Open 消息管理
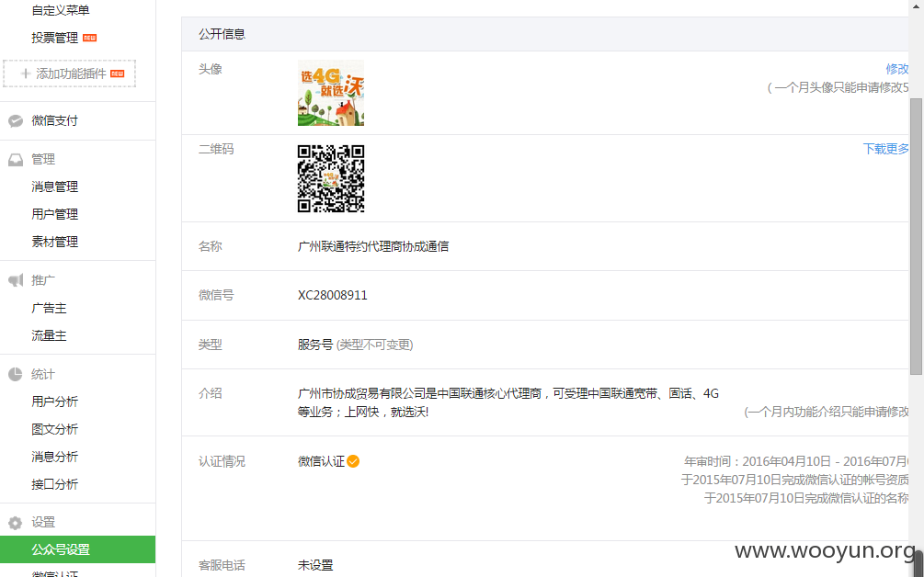Screen dimensions: 924x577 click(x=55, y=187)
